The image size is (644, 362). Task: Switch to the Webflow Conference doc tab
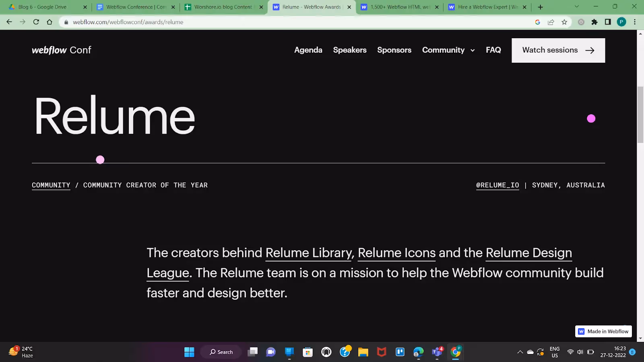(x=136, y=7)
